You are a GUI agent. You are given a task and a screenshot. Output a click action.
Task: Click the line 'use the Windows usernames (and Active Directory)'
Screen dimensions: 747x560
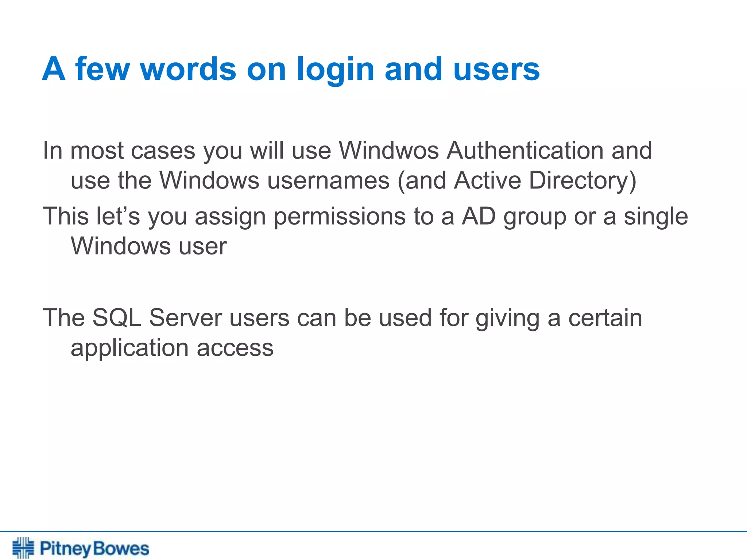[353, 181]
